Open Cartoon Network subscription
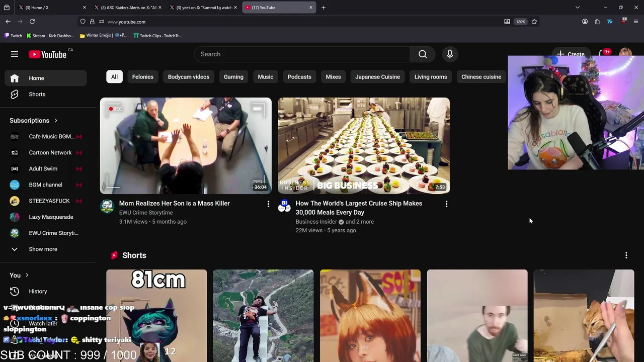This screenshot has height=362, width=644. tap(46, 152)
